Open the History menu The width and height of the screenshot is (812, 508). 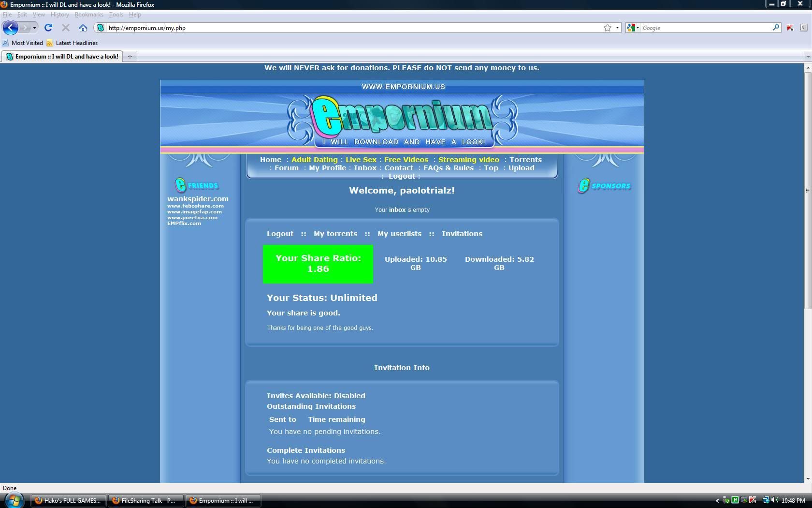pos(60,15)
